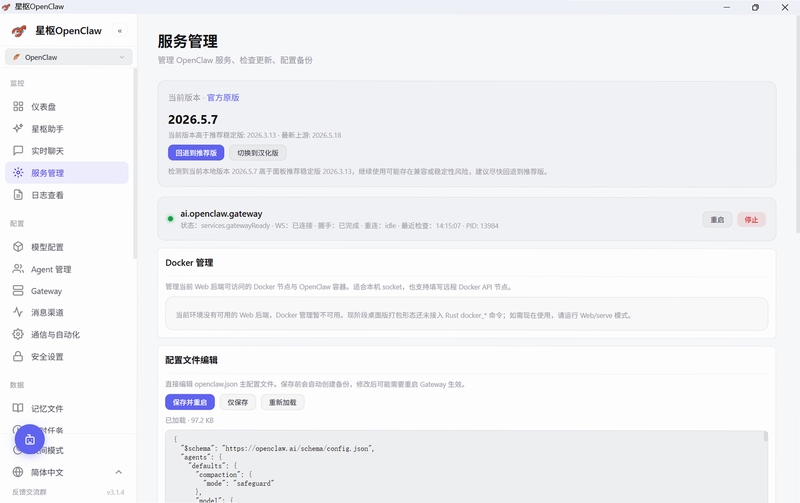Collapse sidebar with the double-chevron button

(119, 31)
